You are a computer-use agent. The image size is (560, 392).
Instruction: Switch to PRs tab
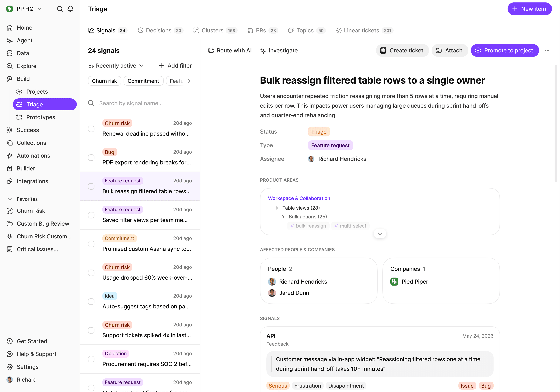pos(263,30)
